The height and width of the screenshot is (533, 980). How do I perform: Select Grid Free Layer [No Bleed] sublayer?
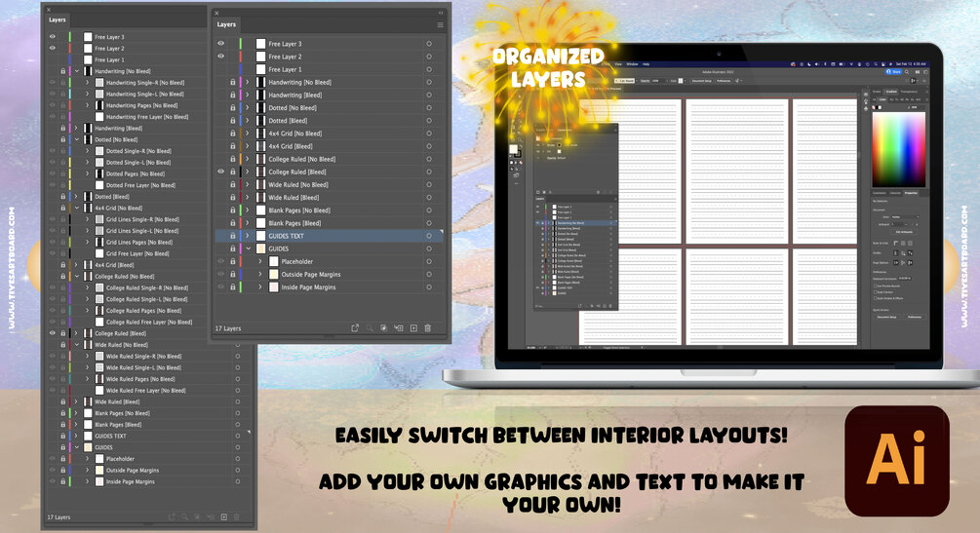click(137, 253)
